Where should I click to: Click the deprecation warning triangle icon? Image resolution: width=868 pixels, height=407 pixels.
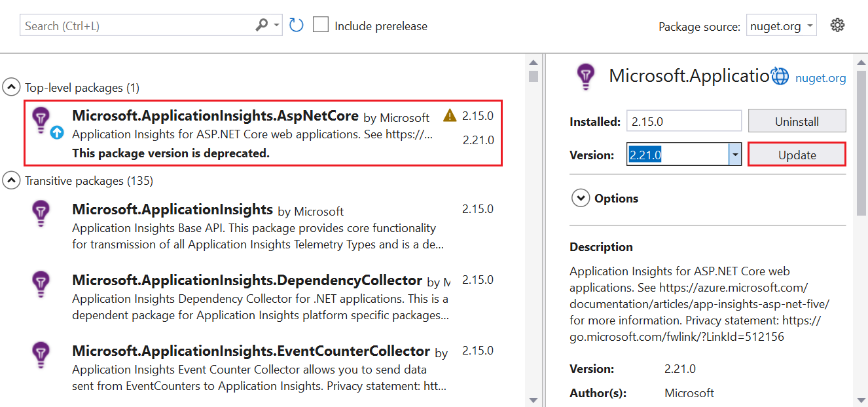click(449, 115)
